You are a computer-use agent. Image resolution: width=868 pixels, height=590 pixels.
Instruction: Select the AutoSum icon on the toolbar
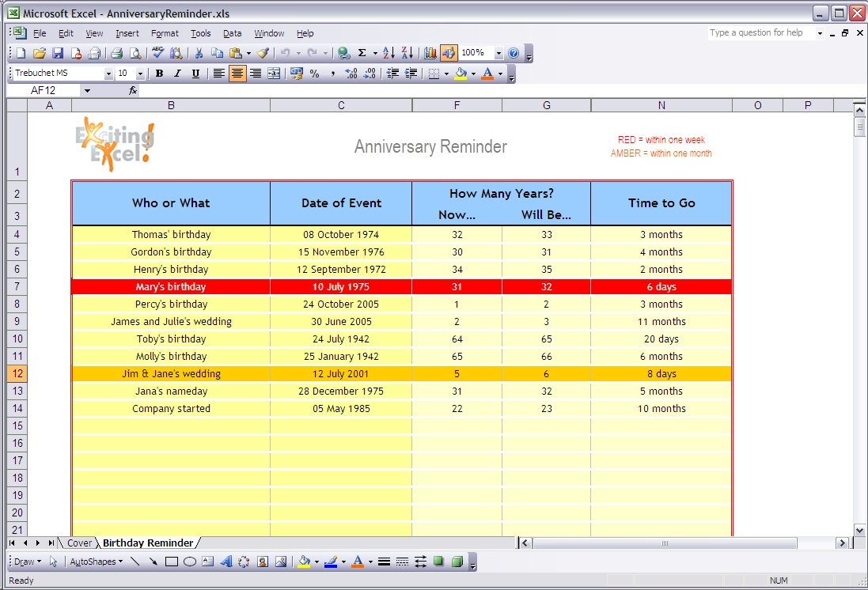362,53
